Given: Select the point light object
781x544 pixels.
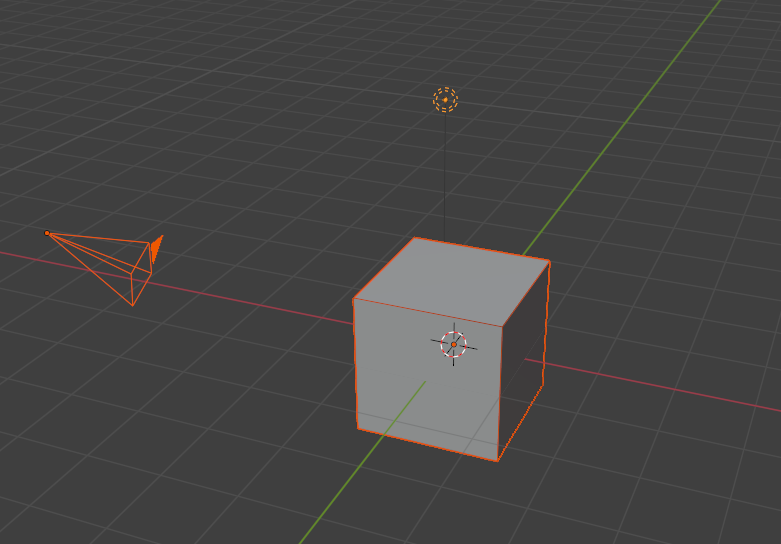Looking at the screenshot, I should tap(445, 100).
